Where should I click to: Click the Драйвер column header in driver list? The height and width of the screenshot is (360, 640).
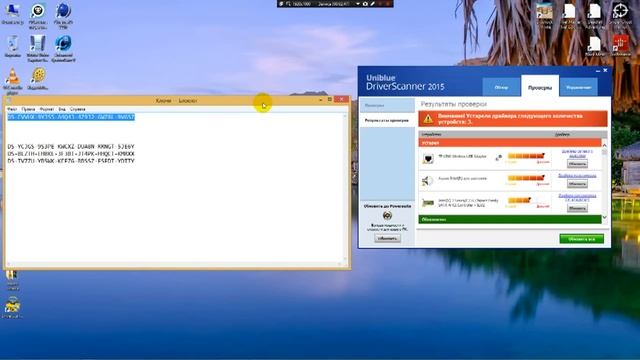point(562,134)
